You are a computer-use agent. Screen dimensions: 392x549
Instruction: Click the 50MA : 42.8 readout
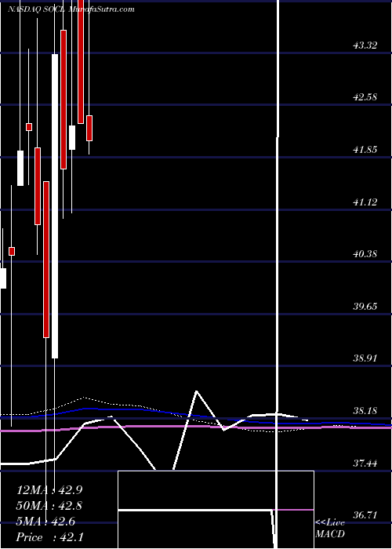click(x=49, y=506)
